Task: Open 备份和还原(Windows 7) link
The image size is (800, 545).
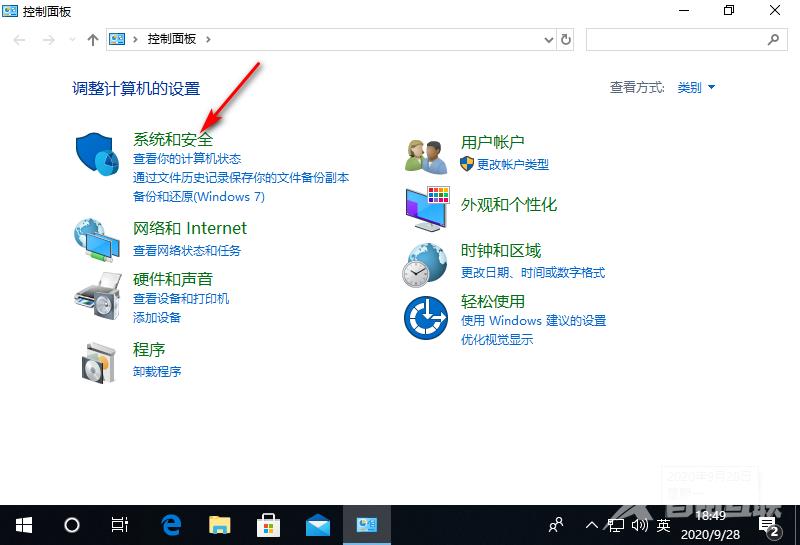Action: click(x=198, y=196)
